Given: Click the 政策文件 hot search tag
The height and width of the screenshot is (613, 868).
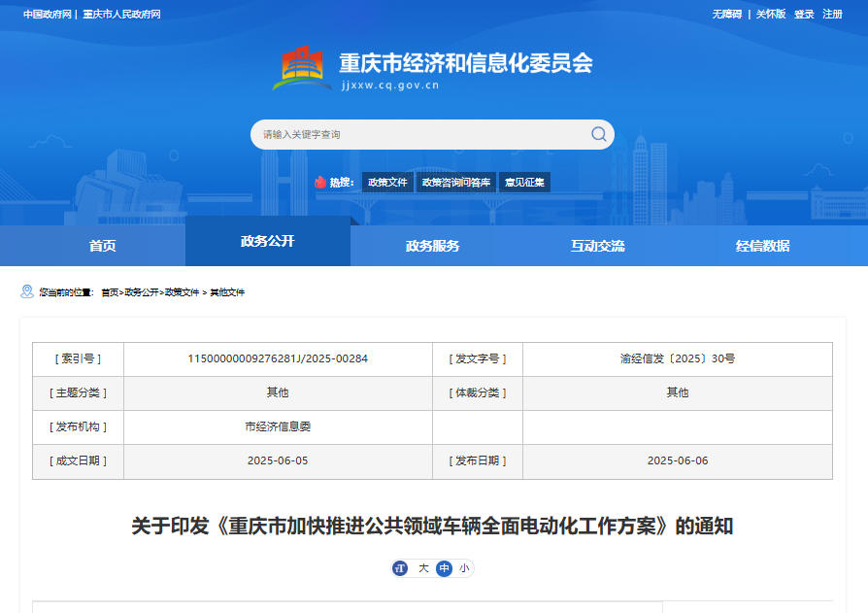Looking at the screenshot, I should point(387,183).
